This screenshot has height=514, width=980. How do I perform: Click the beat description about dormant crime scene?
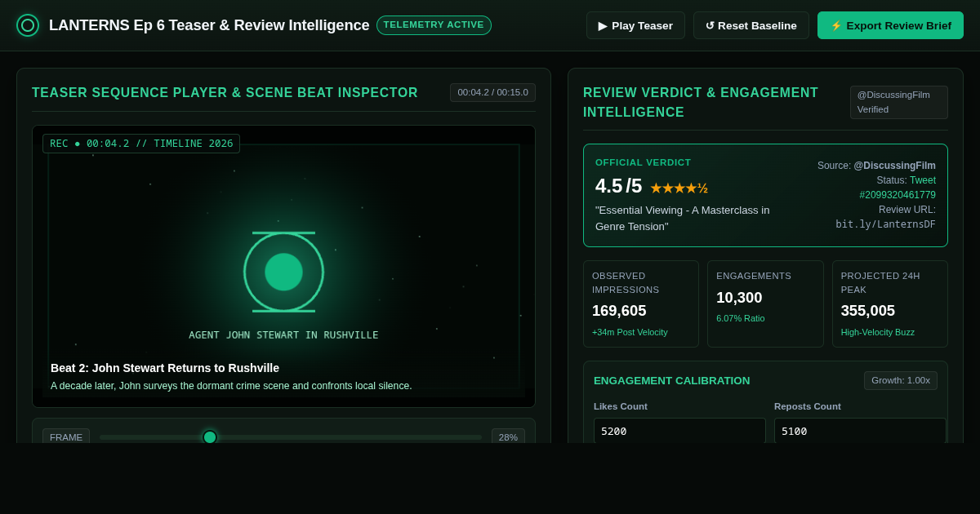231,386
